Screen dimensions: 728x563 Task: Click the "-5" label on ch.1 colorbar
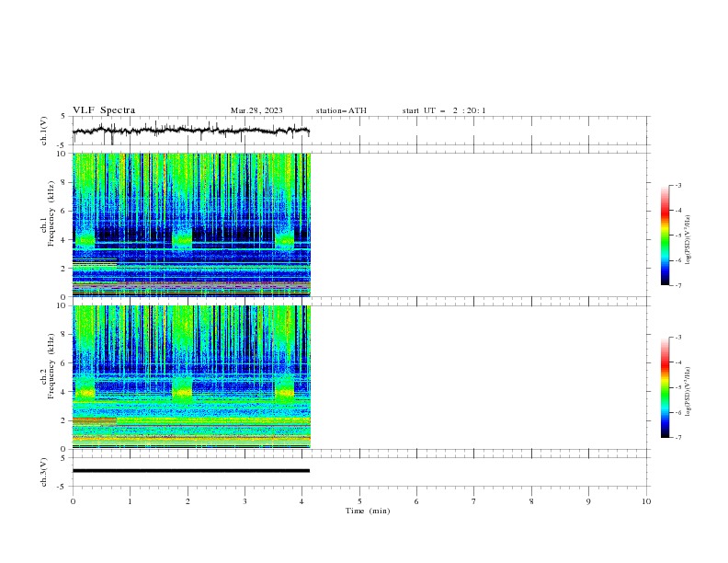(678, 236)
